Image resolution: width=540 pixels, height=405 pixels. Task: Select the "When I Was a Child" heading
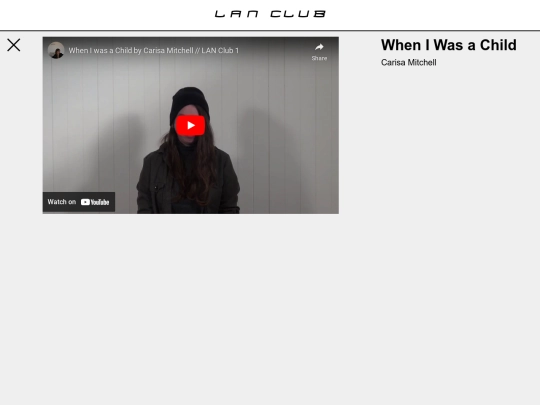(x=449, y=45)
